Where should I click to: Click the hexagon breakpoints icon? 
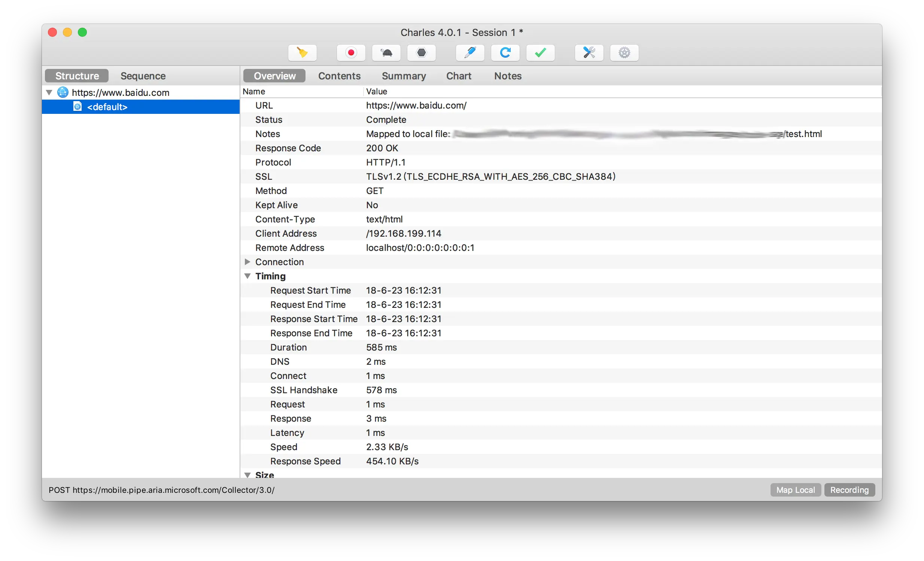pyautogui.click(x=422, y=53)
